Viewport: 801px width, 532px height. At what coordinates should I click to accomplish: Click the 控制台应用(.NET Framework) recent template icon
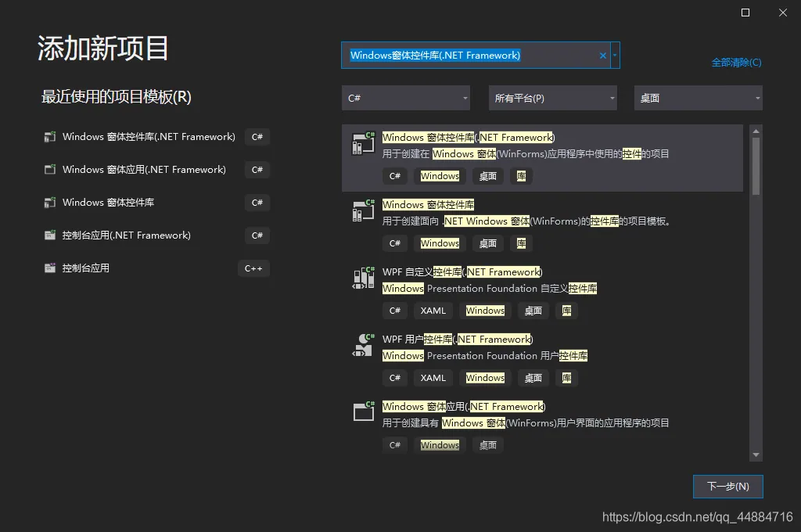click(x=50, y=235)
